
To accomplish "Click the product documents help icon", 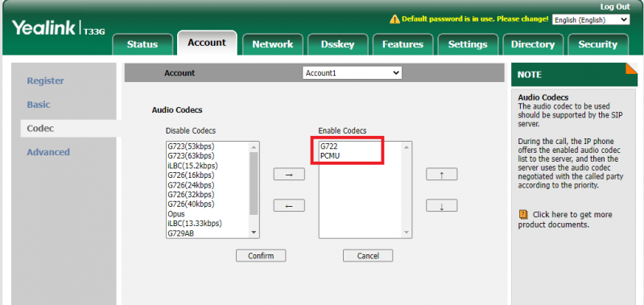I will (x=522, y=214).
